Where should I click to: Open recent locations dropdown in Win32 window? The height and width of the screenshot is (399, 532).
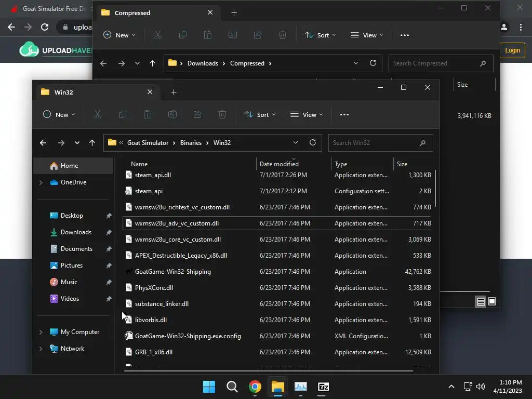77,143
